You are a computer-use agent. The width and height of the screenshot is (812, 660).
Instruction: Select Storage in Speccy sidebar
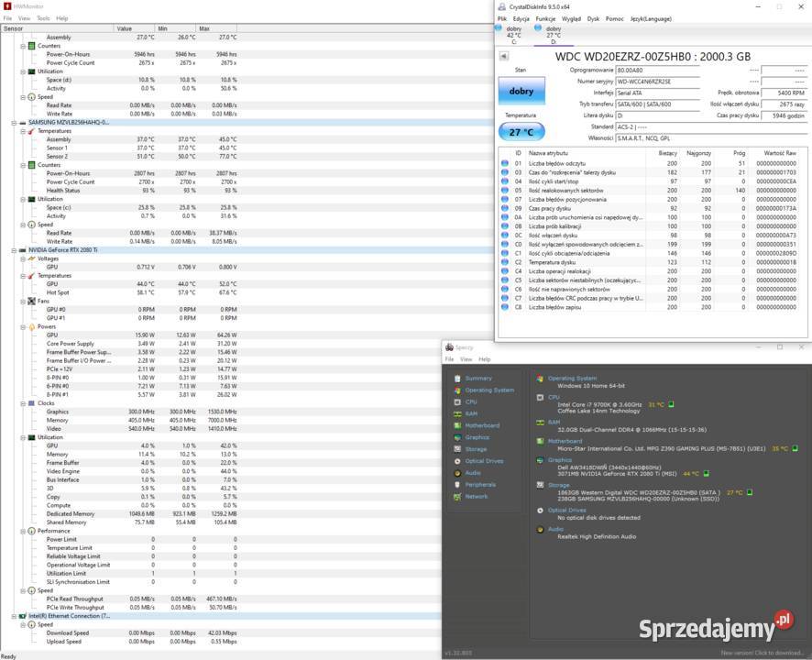476,449
